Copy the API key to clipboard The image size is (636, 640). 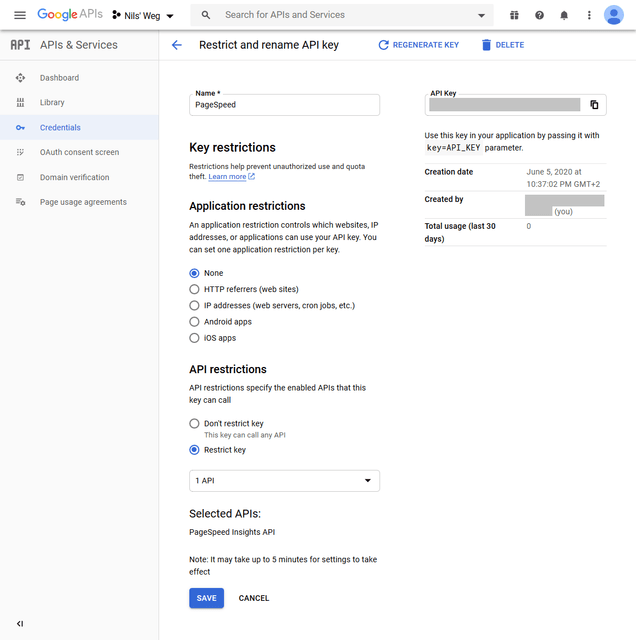(594, 104)
